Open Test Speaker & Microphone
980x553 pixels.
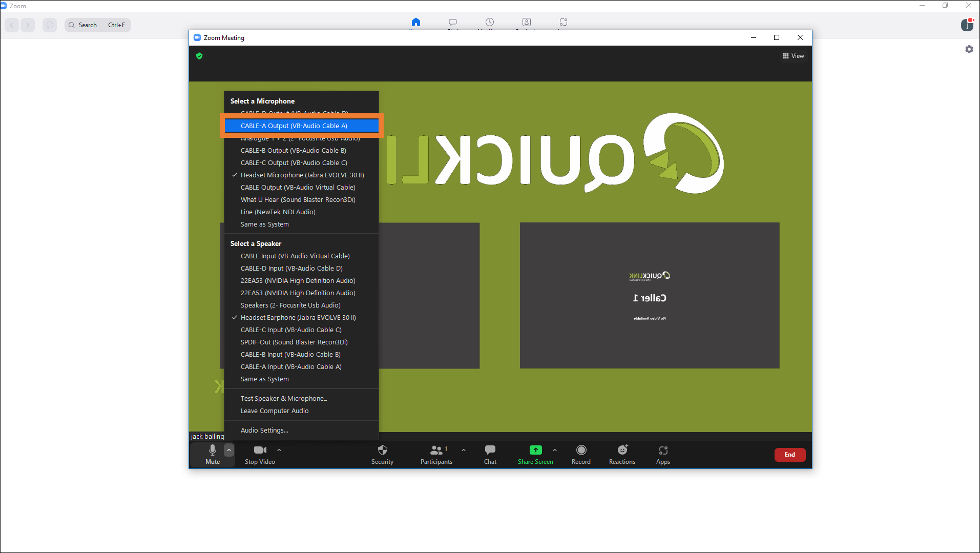click(x=301, y=398)
